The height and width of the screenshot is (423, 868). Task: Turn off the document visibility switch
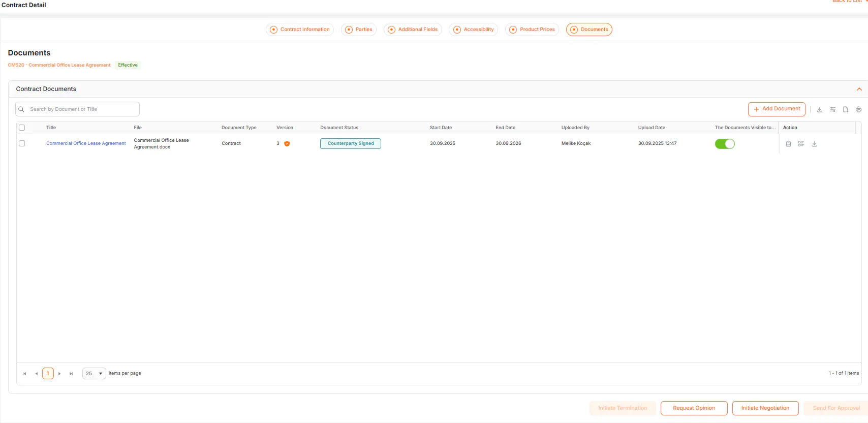(x=725, y=144)
